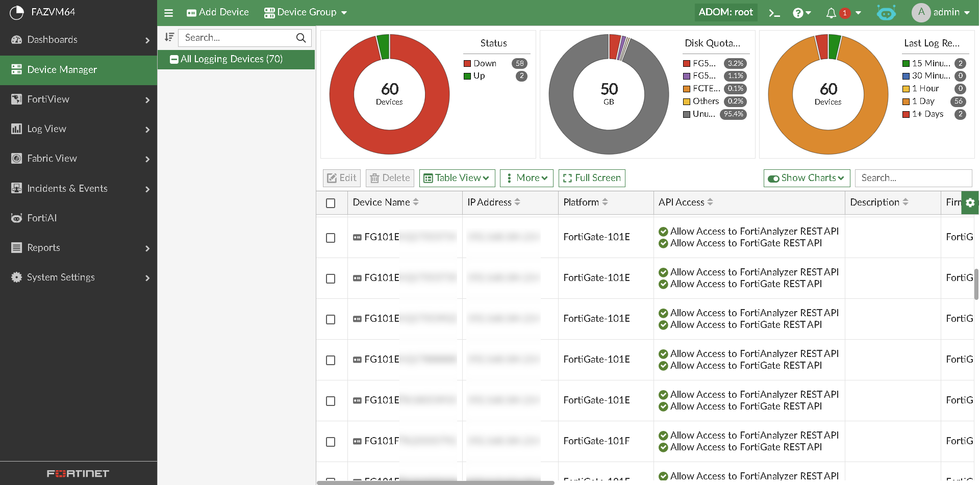The width and height of the screenshot is (980, 485).
Task: Click the FortiGate-101F row device icon
Action: pos(357,441)
